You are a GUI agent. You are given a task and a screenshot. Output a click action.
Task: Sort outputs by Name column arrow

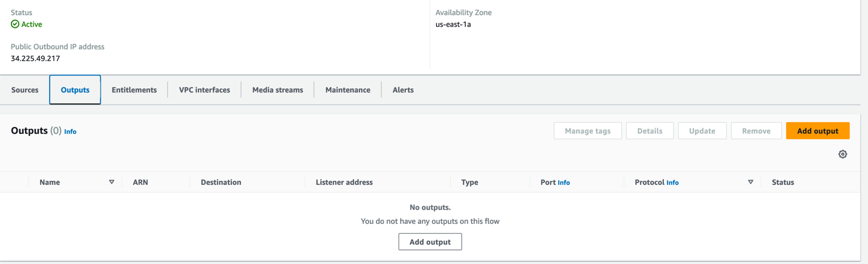click(x=112, y=182)
